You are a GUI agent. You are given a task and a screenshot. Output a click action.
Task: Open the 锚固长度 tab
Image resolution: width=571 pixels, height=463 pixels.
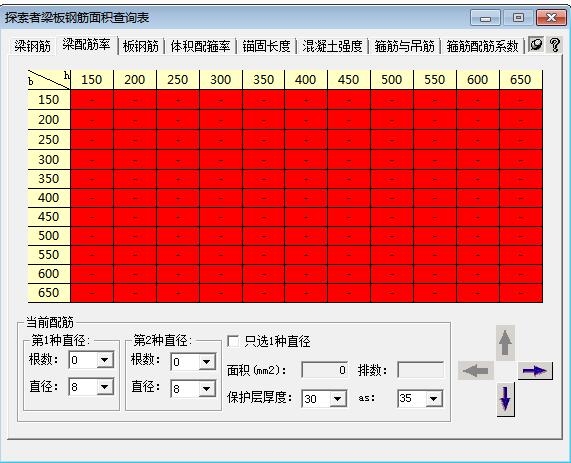[266, 47]
